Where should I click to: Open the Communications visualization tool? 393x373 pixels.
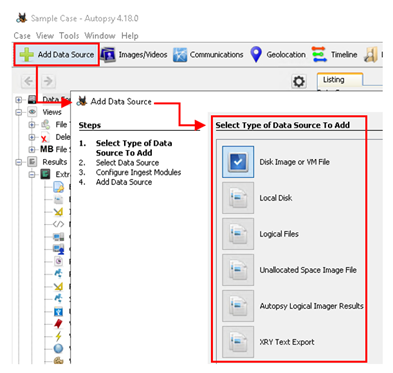coord(208,55)
